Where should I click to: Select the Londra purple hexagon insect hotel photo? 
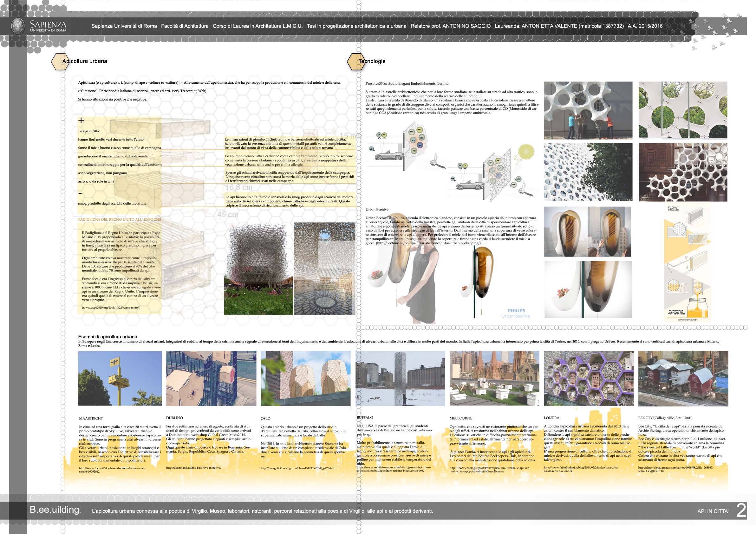point(588,378)
